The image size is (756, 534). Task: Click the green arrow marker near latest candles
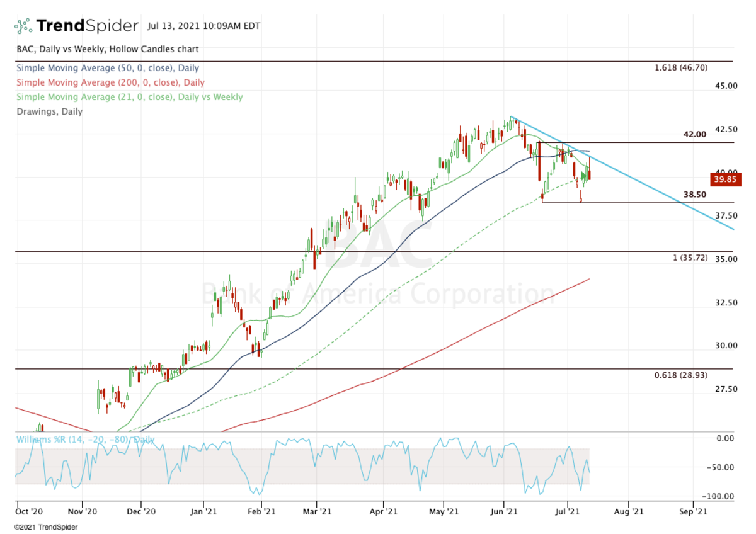[x=584, y=176]
